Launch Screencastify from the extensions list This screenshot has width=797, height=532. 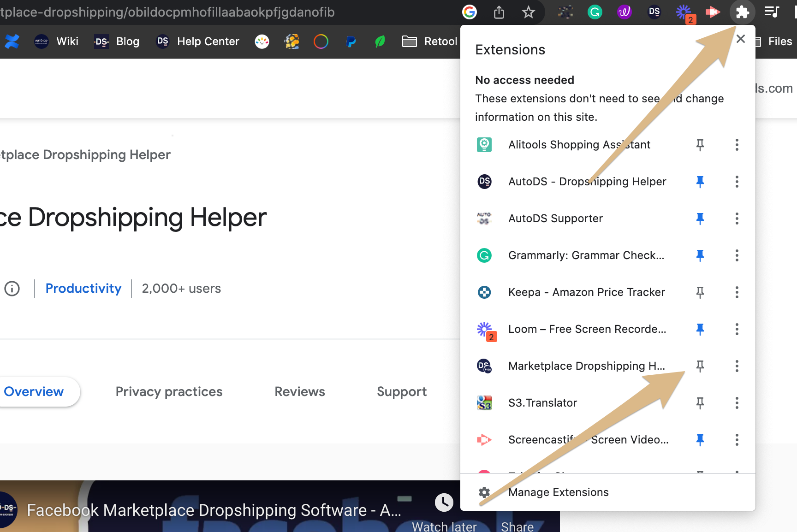[572, 440]
